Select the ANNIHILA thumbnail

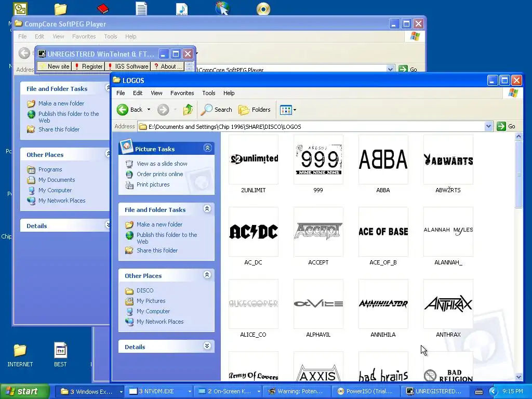point(383,304)
